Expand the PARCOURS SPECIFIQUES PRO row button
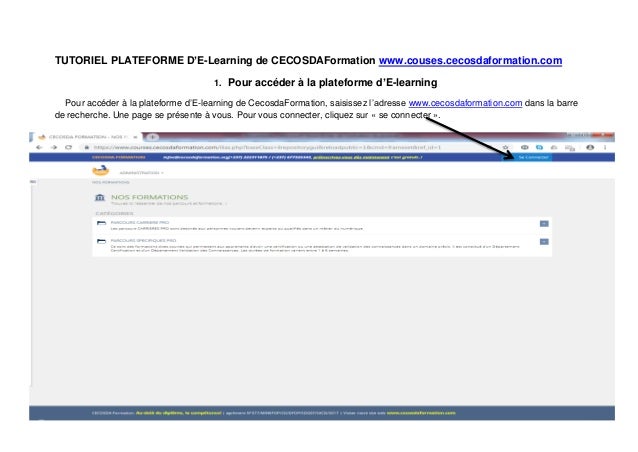The width and height of the screenshot is (638, 452). click(x=544, y=242)
